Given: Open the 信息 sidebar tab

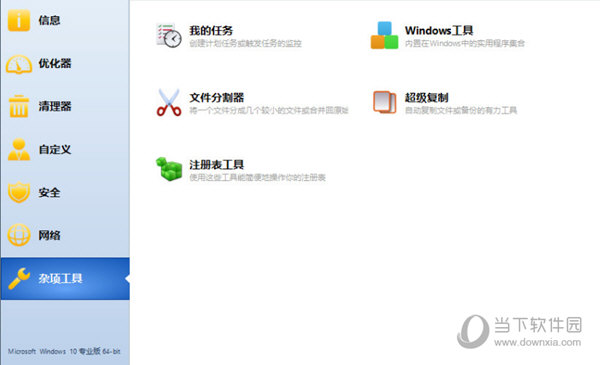Looking at the screenshot, I should pyautogui.click(x=49, y=20).
